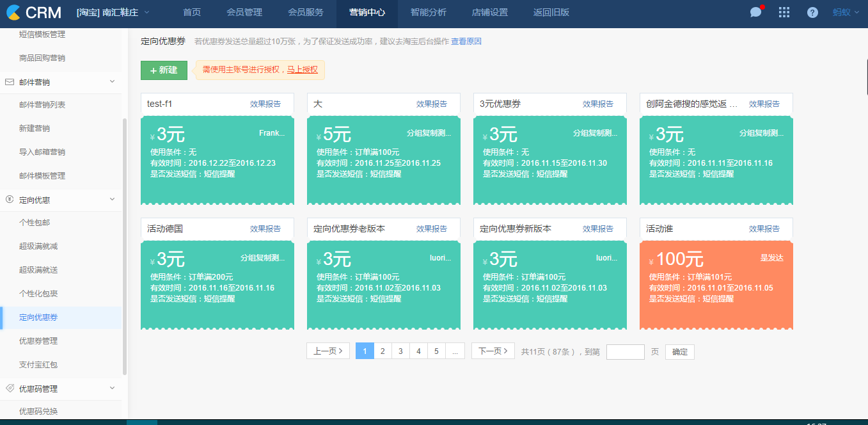Image resolution: width=868 pixels, height=425 pixels.
Task: Open the app grid icon in top bar
Action: coord(784,12)
